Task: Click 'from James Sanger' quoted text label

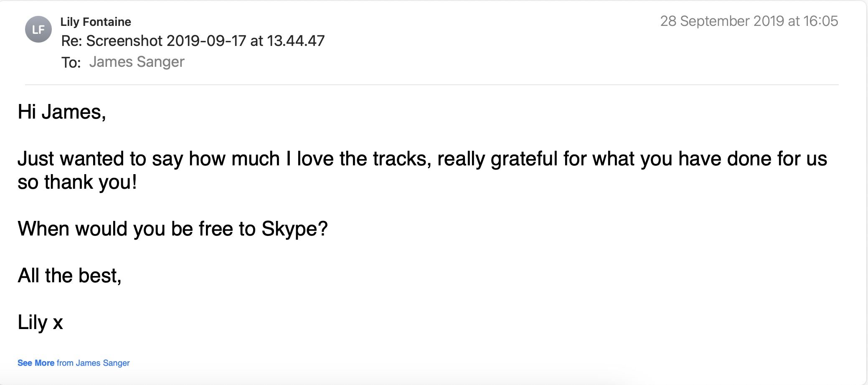Action: [93, 363]
